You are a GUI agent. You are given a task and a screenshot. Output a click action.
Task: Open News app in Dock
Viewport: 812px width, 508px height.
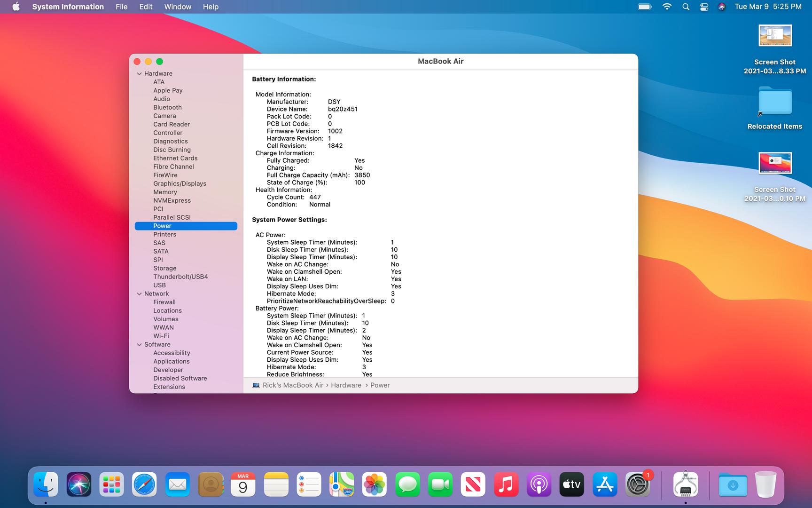tap(473, 484)
